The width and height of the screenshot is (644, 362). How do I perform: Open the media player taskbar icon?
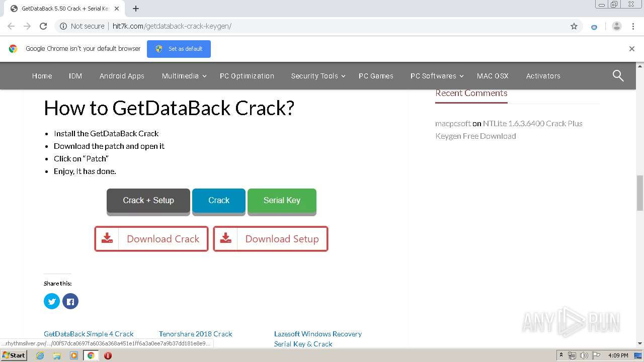(74, 355)
